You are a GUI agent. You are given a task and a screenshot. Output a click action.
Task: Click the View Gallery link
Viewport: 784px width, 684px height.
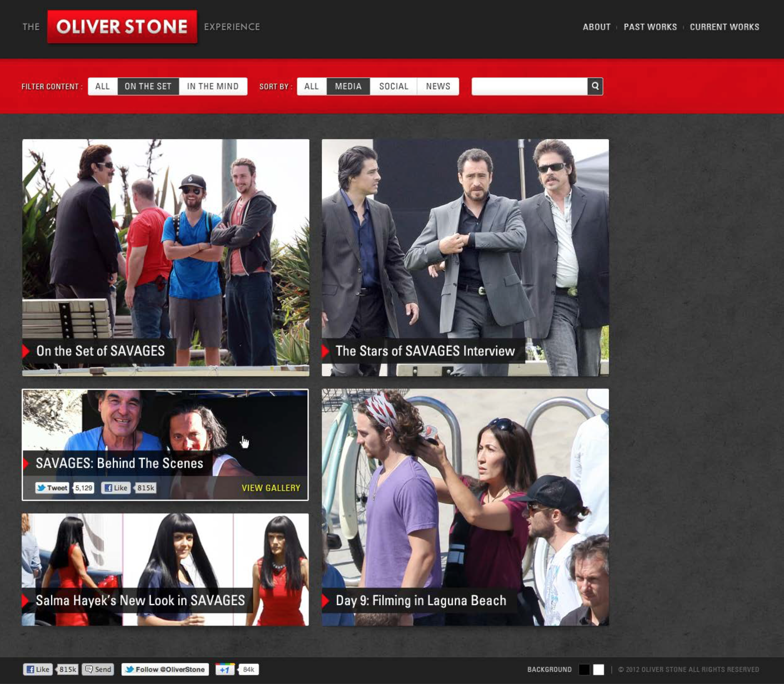click(271, 488)
